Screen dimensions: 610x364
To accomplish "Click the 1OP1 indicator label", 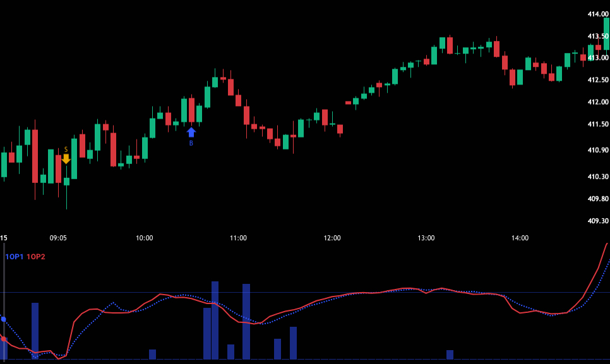I will click(15, 257).
